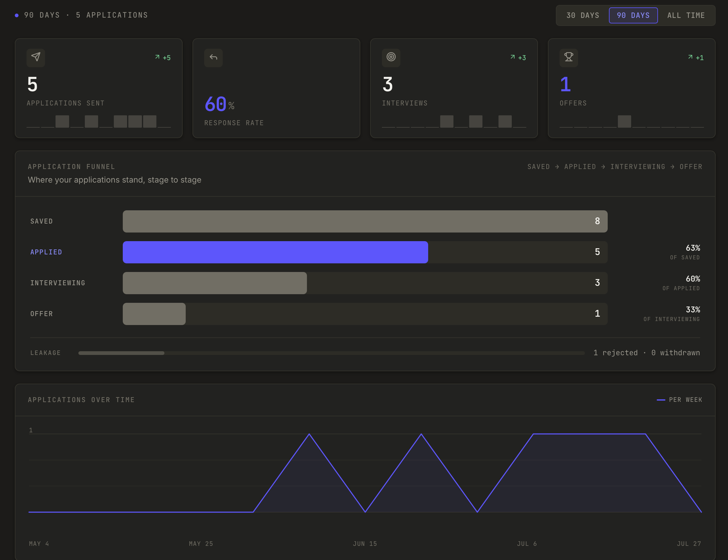
Task: Click the sparkline on the Offers card
Action: (632, 121)
